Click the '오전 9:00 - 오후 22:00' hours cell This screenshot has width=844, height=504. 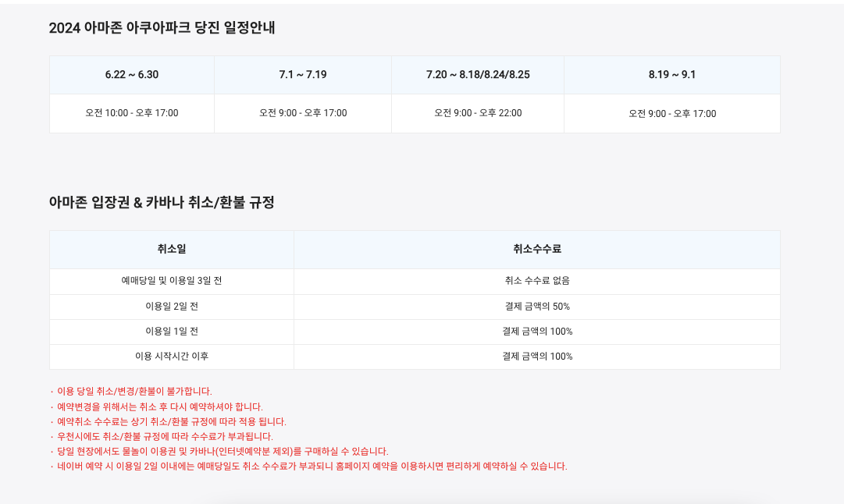click(478, 113)
